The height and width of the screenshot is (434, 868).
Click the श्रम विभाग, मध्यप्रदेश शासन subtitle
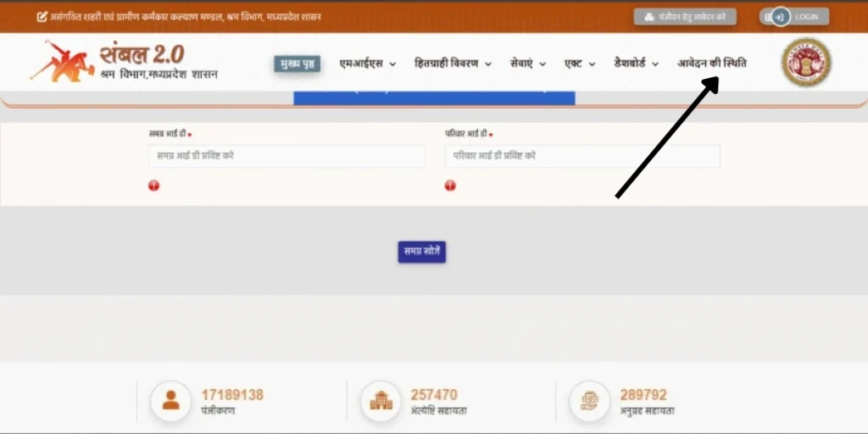(159, 75)
